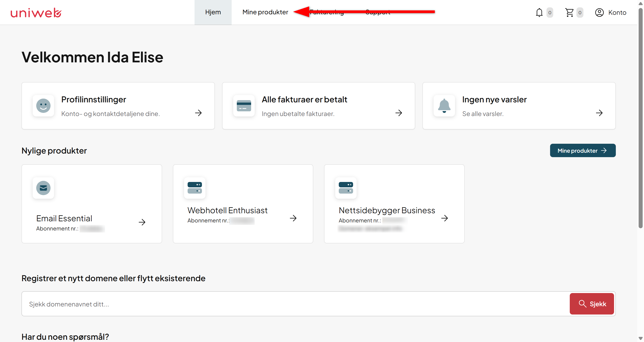
Task: Click the envelope icon for Email Essential
Action: pyautogui.click(x=43, y=188)
